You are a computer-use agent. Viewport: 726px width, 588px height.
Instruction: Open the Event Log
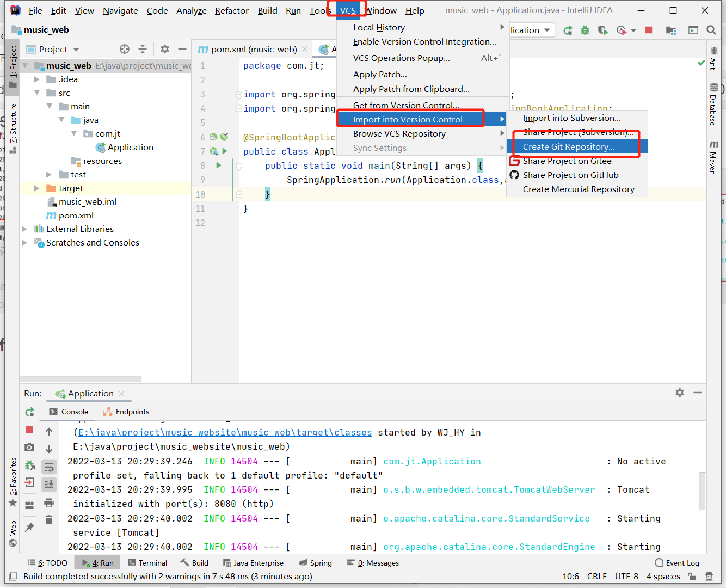coord(677,563)
